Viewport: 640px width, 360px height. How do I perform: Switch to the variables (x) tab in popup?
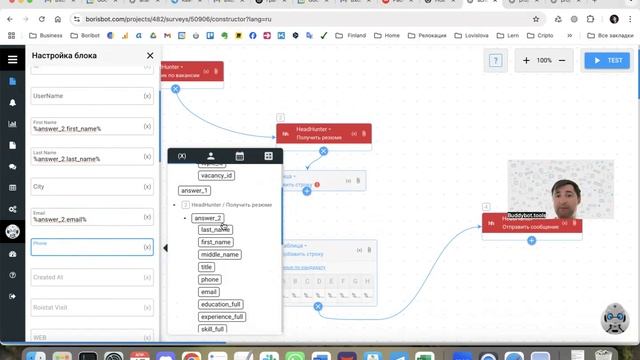click(x=182, y=156)
